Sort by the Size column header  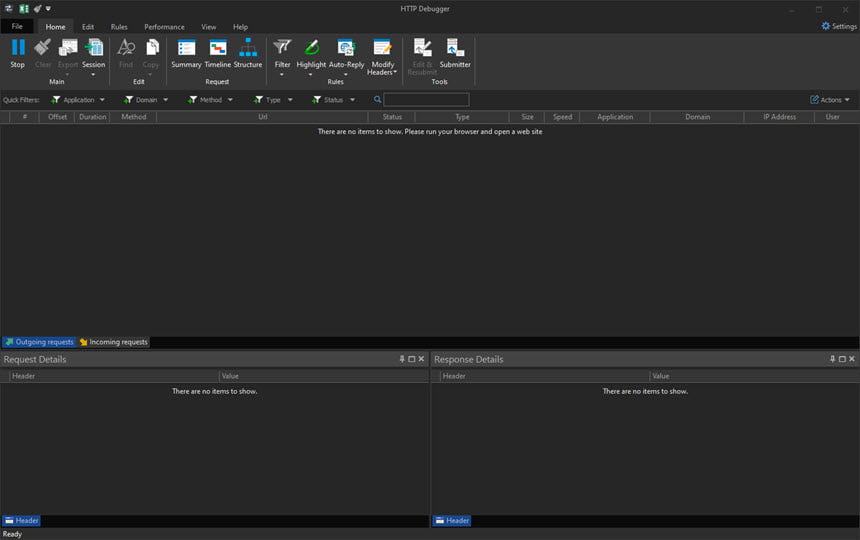(527, 117)
